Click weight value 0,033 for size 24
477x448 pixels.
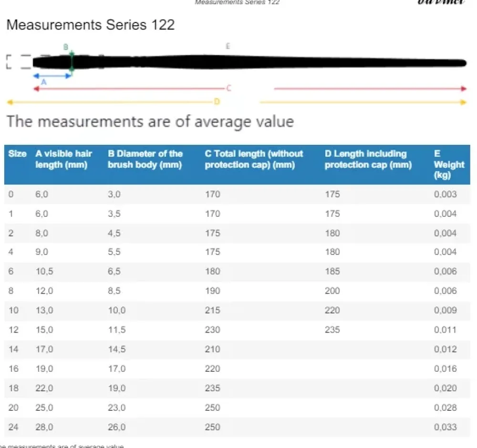(446, 427)
